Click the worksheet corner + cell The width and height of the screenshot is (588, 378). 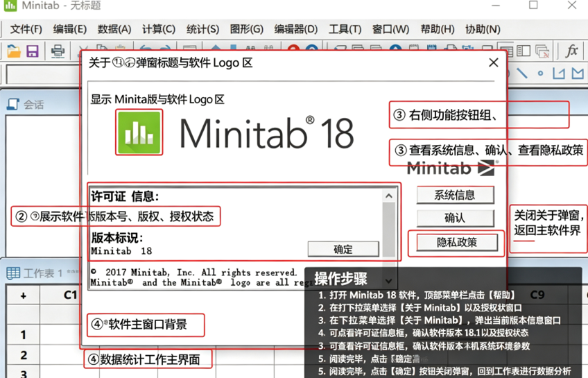click(24, 296)
